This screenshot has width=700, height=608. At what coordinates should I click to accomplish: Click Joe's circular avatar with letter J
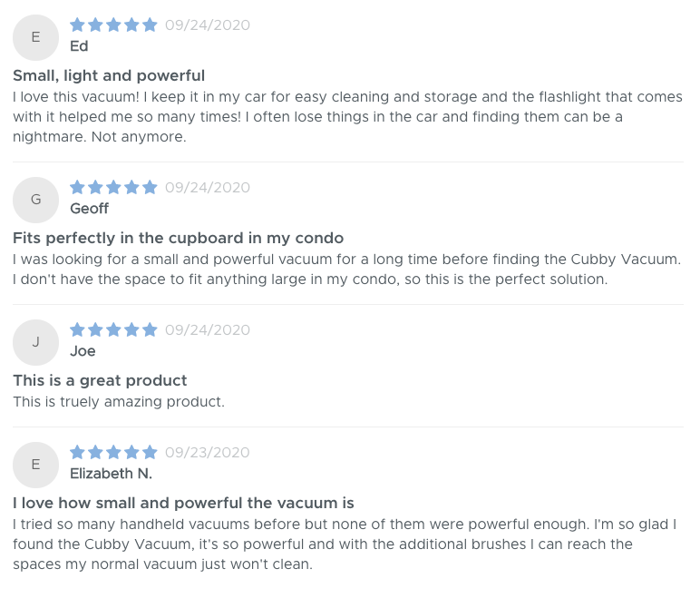[x=35, y=342]
